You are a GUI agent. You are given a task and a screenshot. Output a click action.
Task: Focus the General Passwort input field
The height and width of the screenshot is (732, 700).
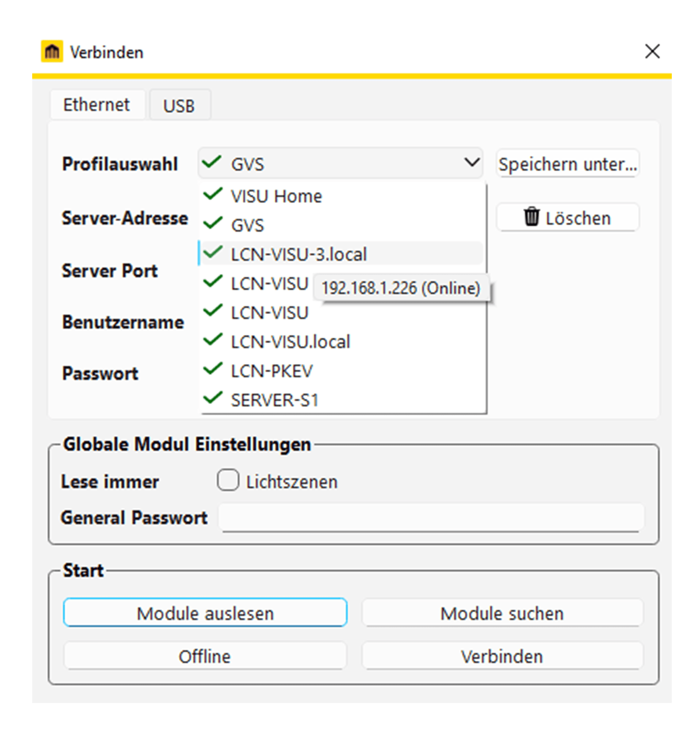[431, 517]
